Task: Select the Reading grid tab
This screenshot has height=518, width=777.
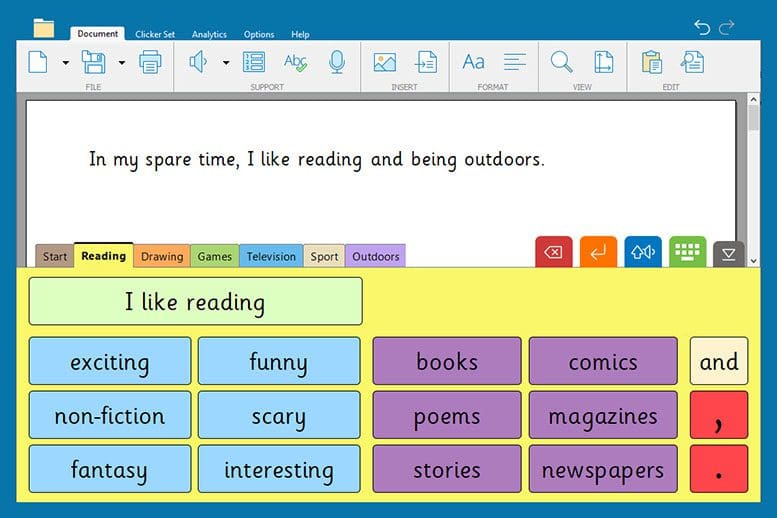Action: pyautogui.click(x=104, y=255)
